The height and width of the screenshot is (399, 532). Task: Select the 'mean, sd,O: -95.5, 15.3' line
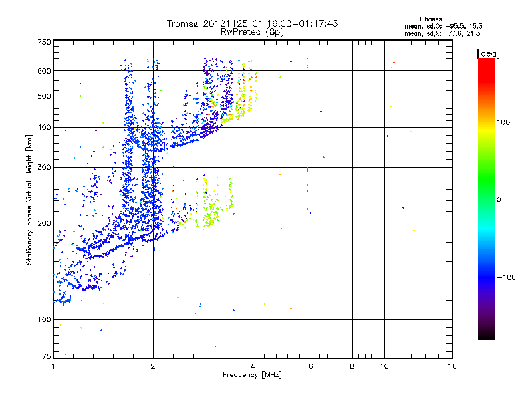coord(443,26)
